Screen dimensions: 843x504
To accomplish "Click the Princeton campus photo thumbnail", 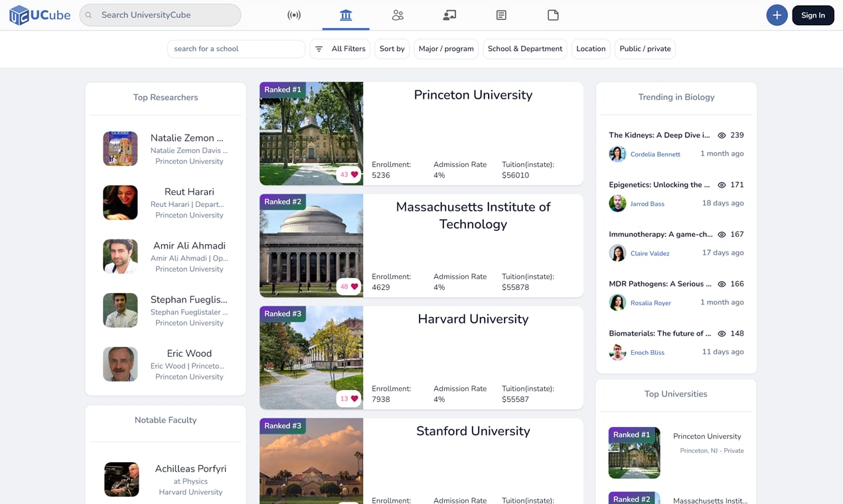I will coord(311,133).
